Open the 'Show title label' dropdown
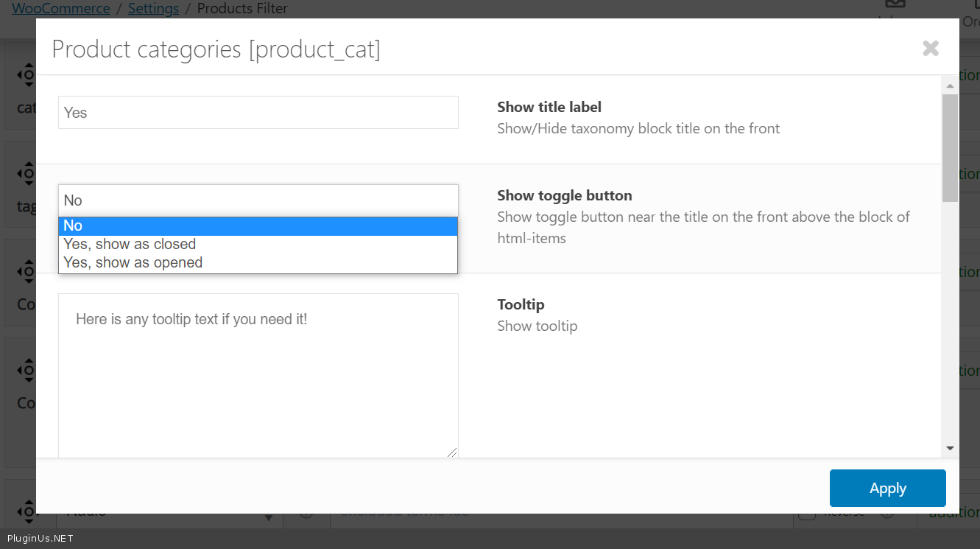 point(258,113)
